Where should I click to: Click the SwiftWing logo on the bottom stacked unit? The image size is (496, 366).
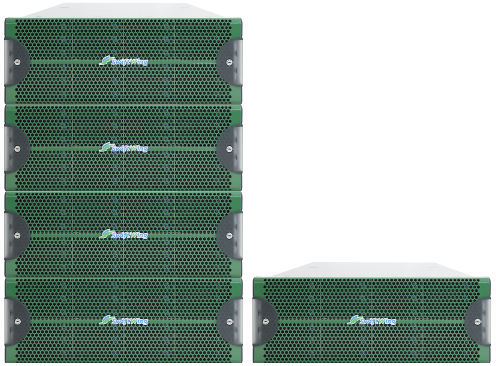coord(123,321)
